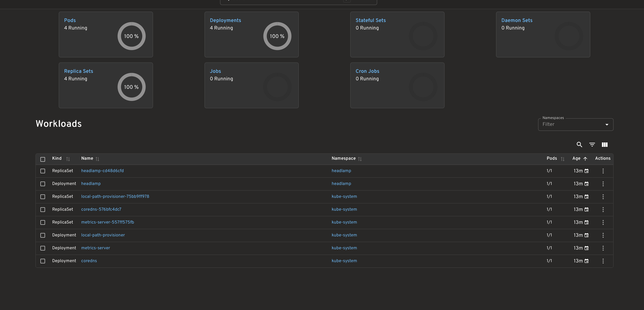Open the headlamp deployment details
644x310 pixels.
click(91, 183)
